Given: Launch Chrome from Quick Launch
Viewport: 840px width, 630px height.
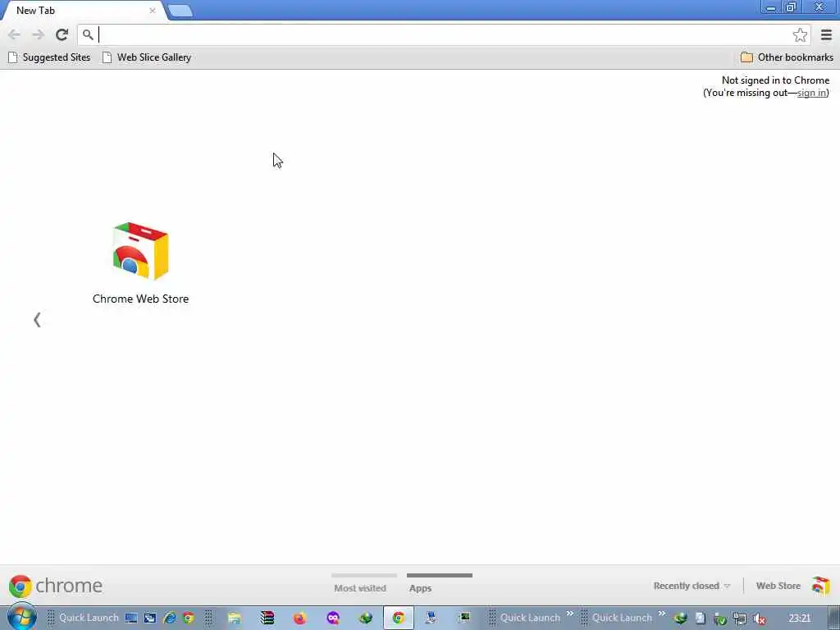Looking at the screenshot, I should coord(189,618).
